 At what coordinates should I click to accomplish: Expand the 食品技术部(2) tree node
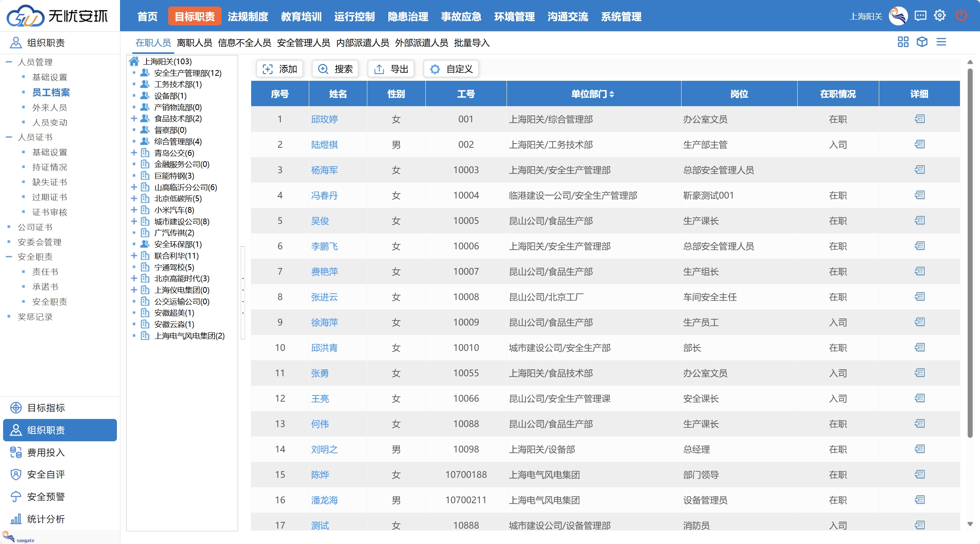pyautogui.click(x=134, y=118)
